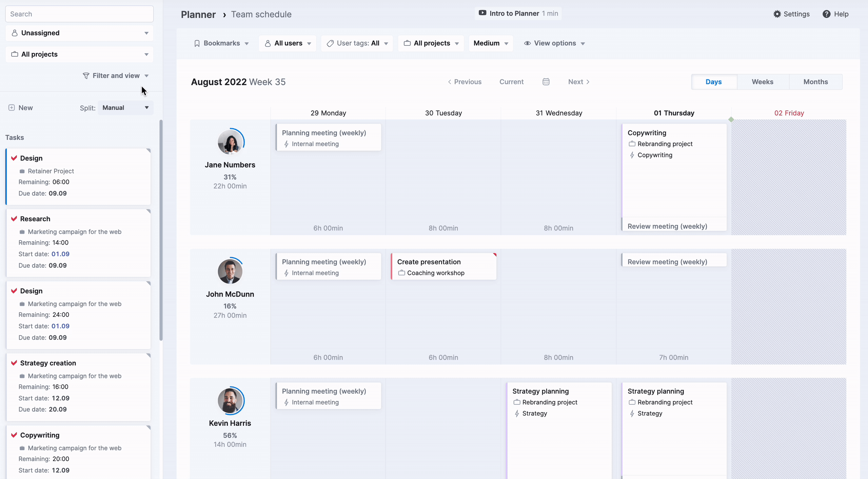
Task: Click the calendar date picker icon
Action: click(x=546, y=82)
